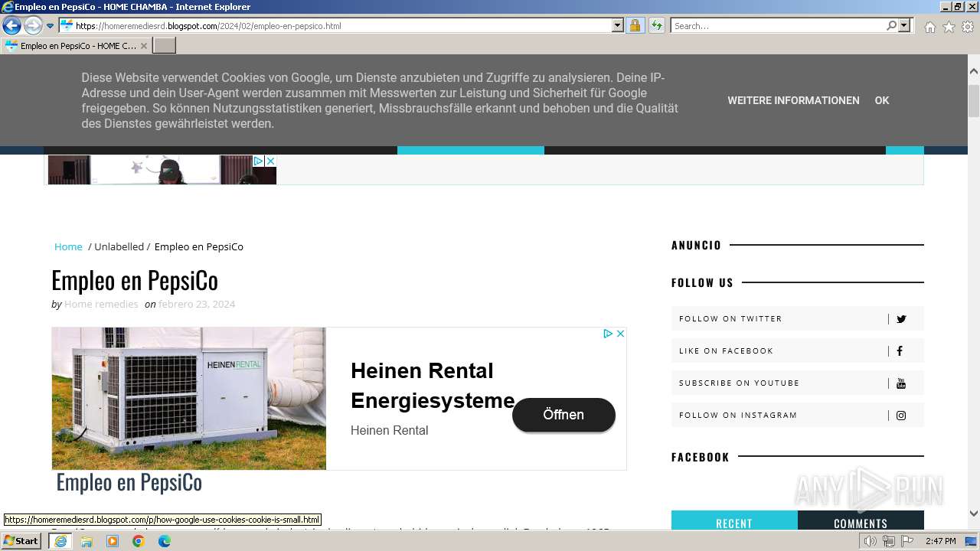980x551 pixels.
Task: Click the Follow on Instagram link
Action: tap(797, 415)
